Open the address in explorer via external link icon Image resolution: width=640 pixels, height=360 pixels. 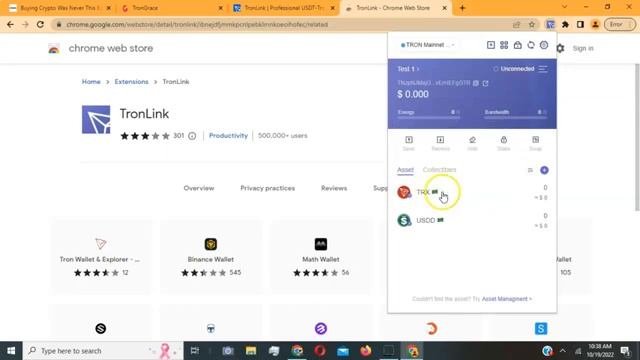[485, 83]
